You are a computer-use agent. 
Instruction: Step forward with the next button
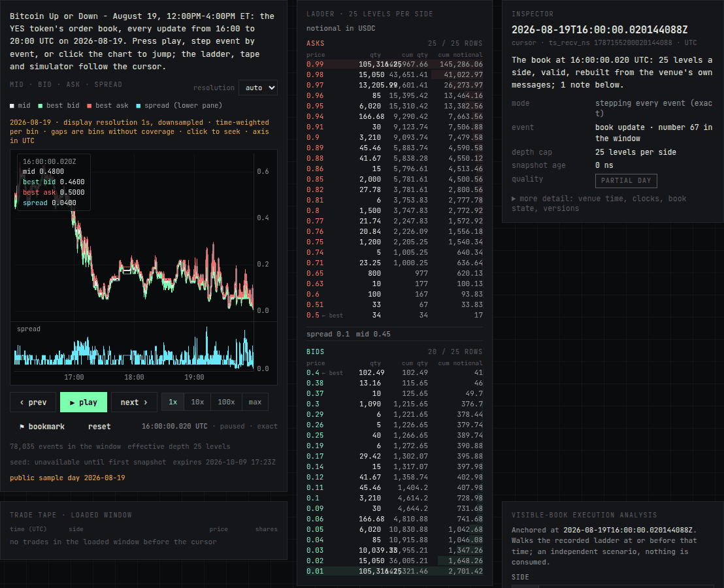[134, 402]
